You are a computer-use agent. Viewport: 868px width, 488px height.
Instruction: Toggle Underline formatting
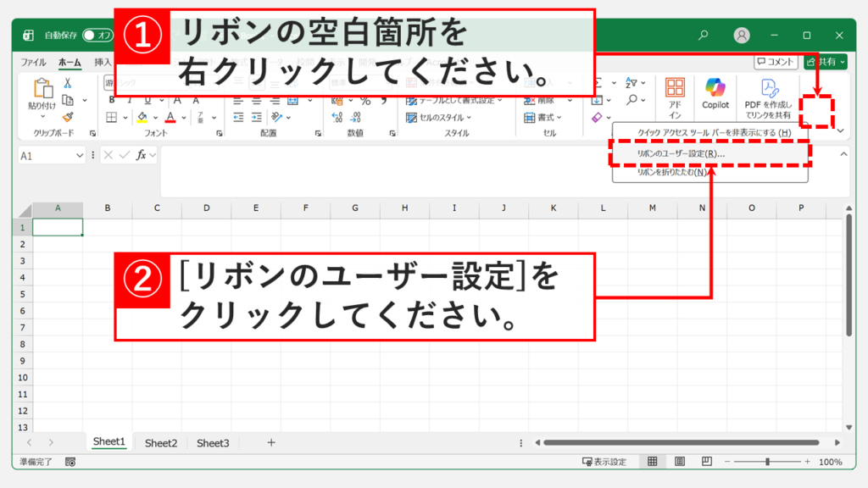tap(147, 100)
